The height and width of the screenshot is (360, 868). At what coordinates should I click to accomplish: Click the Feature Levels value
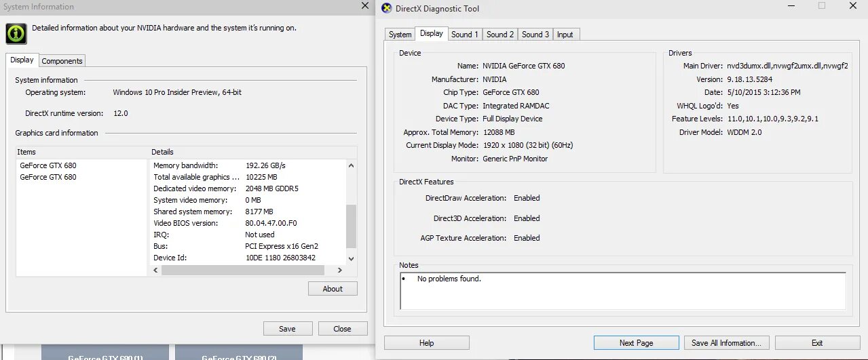tap(773, 119)
